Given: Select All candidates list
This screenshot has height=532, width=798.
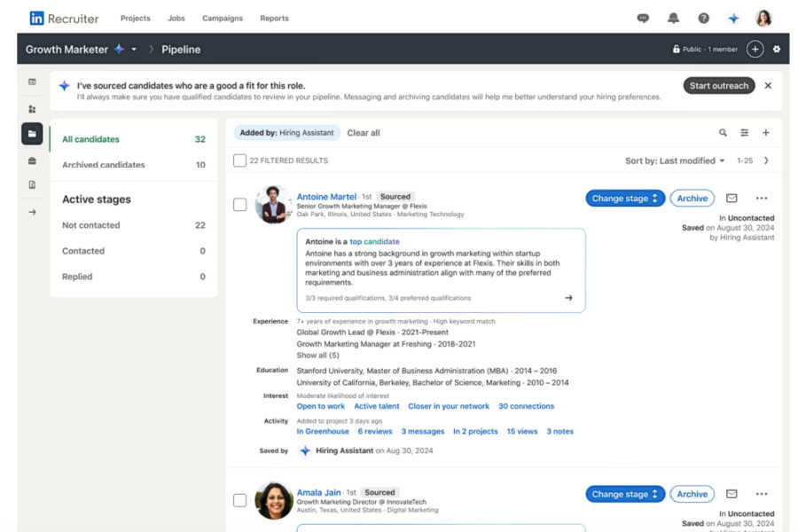Looking at the screenshot, I should point(134,139).
